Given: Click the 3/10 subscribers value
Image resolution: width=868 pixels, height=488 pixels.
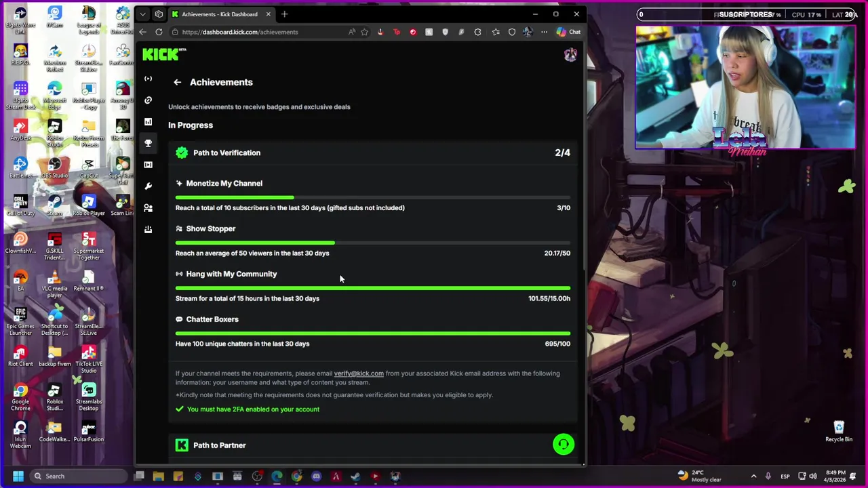Looking at the screenshot, I should pos(564,208).
